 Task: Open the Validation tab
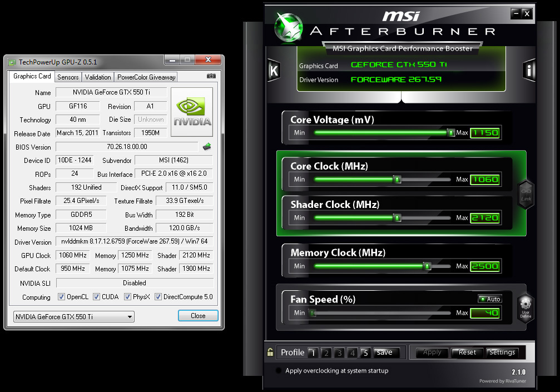coord(98,77)
